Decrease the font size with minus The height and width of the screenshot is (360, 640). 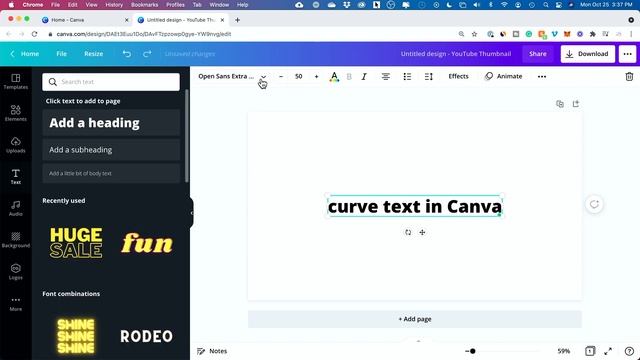[281, 76]
